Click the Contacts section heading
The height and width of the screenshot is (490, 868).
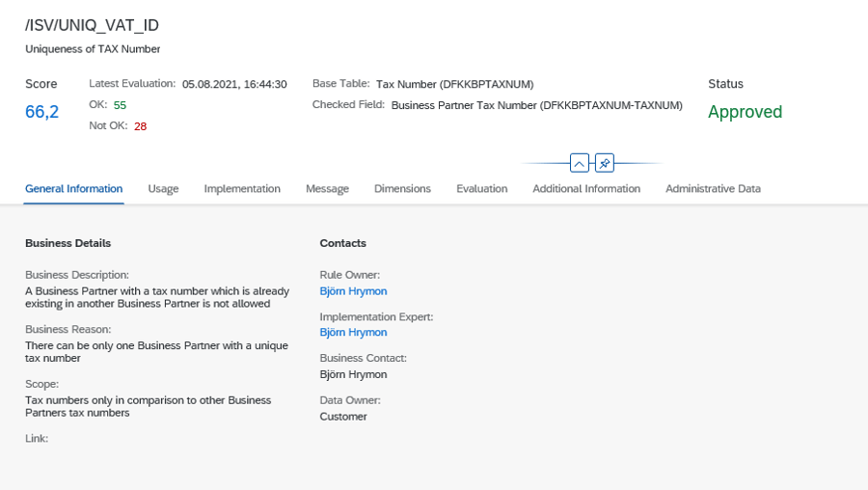point(342,243)
